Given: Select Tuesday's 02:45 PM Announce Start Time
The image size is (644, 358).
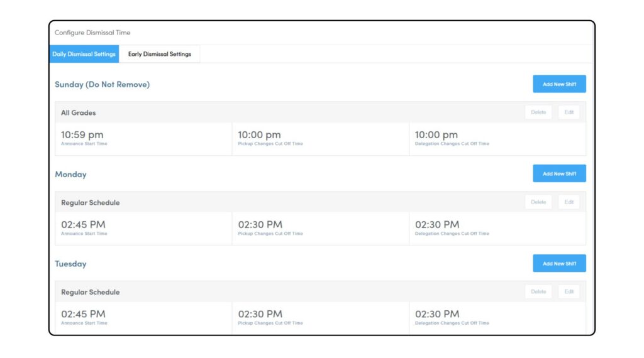Looking at the screenshot, I should 83,314.
